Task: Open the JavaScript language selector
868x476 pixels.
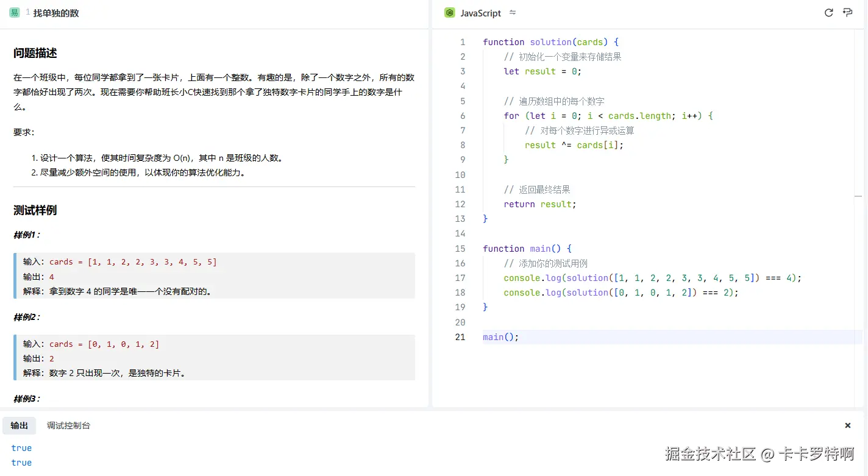Action: (x=480, y=13)
